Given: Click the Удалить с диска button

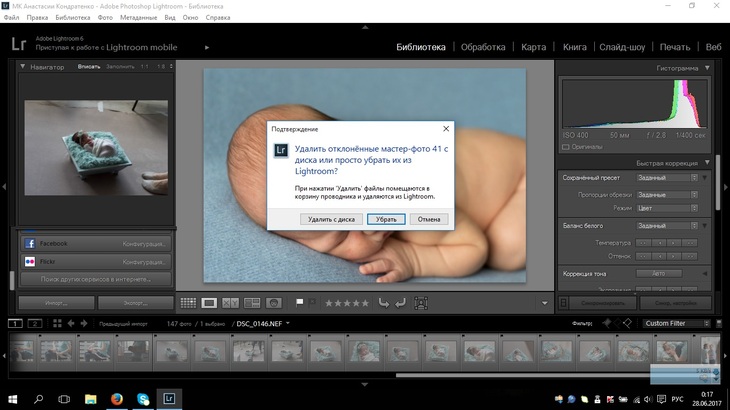Looking at the screenshot, I should (331, 218).
